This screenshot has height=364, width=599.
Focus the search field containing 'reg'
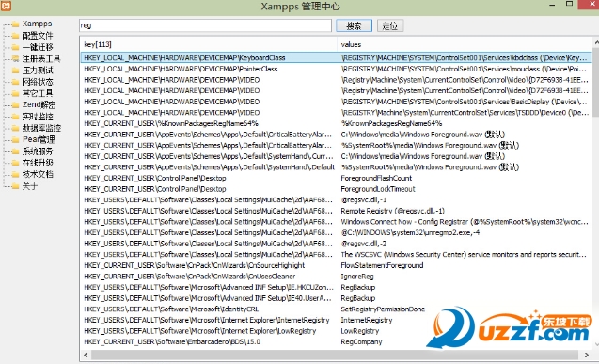click(x=205, y=25)
